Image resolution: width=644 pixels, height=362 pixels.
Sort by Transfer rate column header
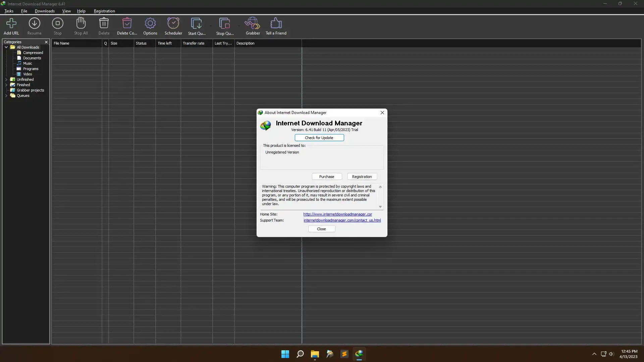coord(197,43)
